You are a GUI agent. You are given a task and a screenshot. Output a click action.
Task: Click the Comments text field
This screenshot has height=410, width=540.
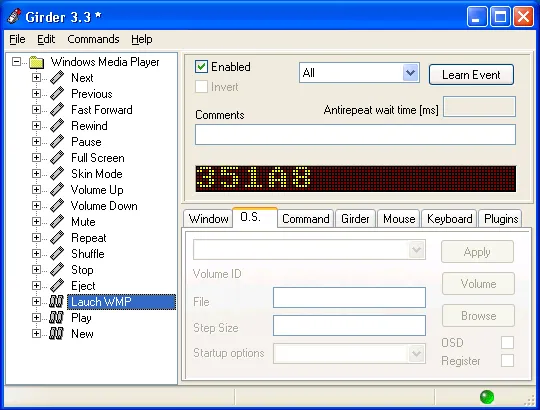click(355, 135)
